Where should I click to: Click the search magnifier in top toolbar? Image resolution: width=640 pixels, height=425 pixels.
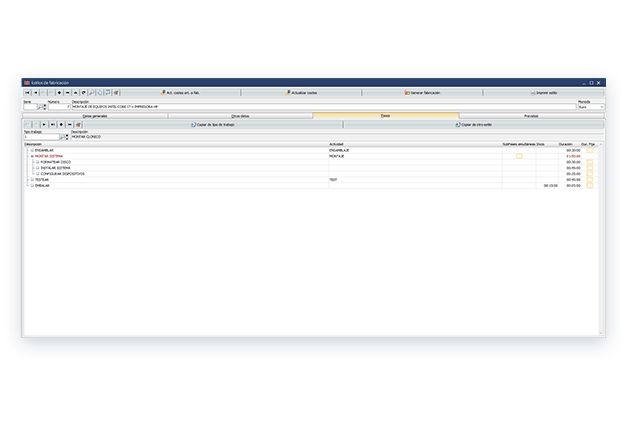pos(92,92)
